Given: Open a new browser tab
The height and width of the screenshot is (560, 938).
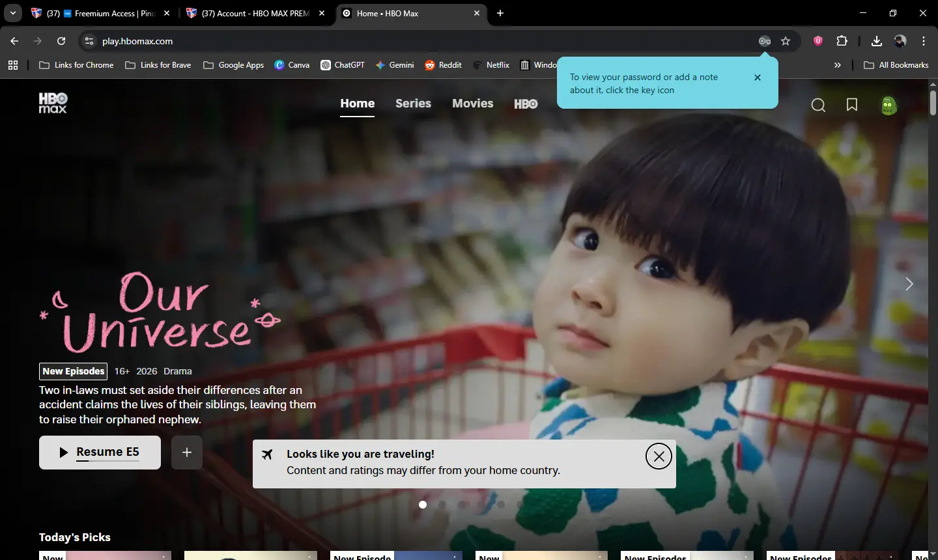Looking at the screenshot, I should pyautogui.click(x=500, y=13).
